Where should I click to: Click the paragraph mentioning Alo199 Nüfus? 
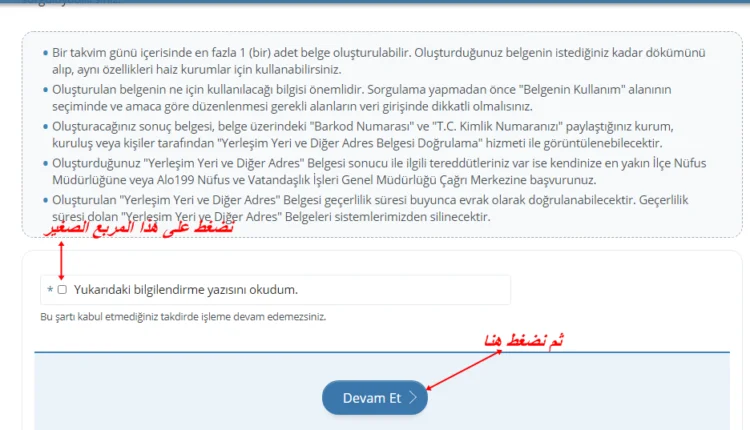[x=379, y=171]
